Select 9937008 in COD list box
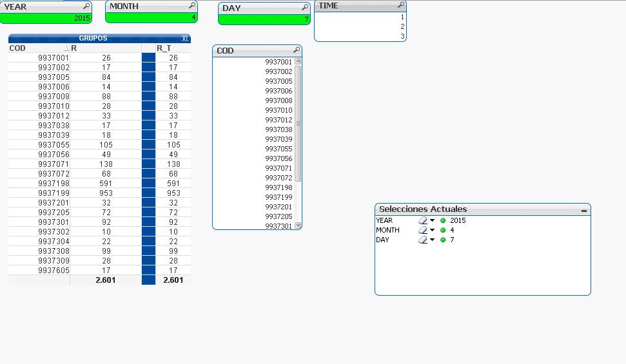The image size is (626, 364). [254, 101]
